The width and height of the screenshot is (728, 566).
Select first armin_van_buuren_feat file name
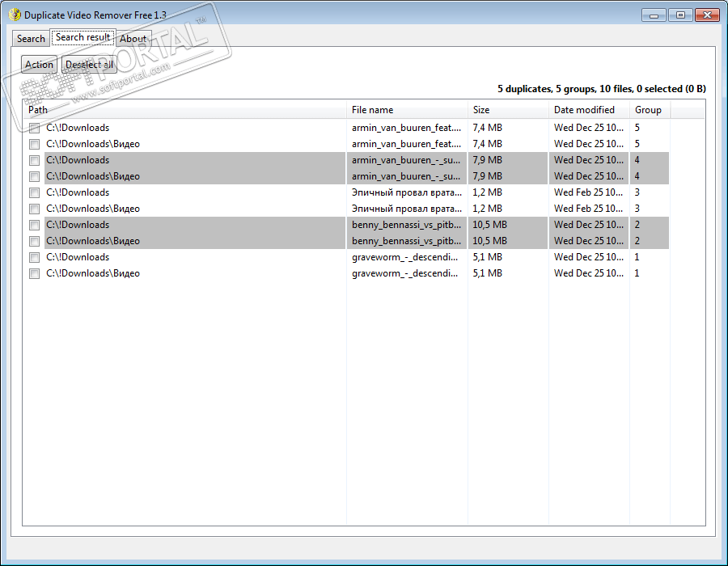click(x=406, y=128)
